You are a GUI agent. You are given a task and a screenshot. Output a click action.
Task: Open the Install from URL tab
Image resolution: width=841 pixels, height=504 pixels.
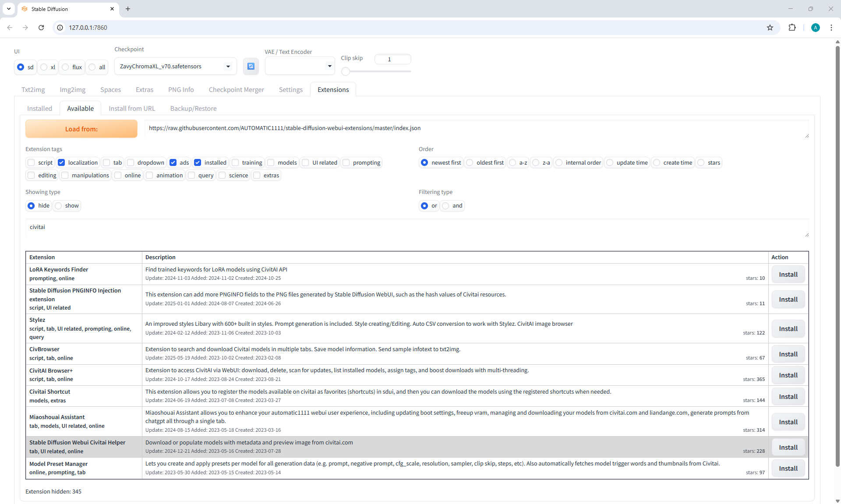click(x=132, y=109)
